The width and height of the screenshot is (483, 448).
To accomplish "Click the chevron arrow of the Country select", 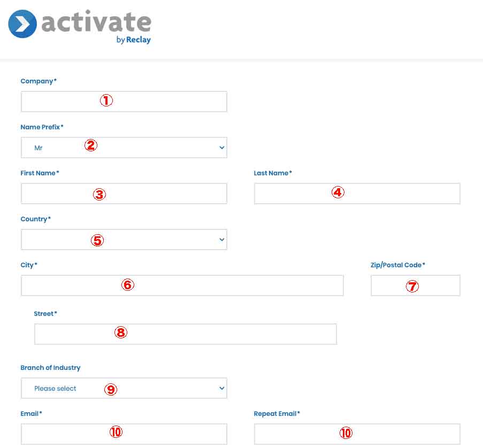I will 222,240.
